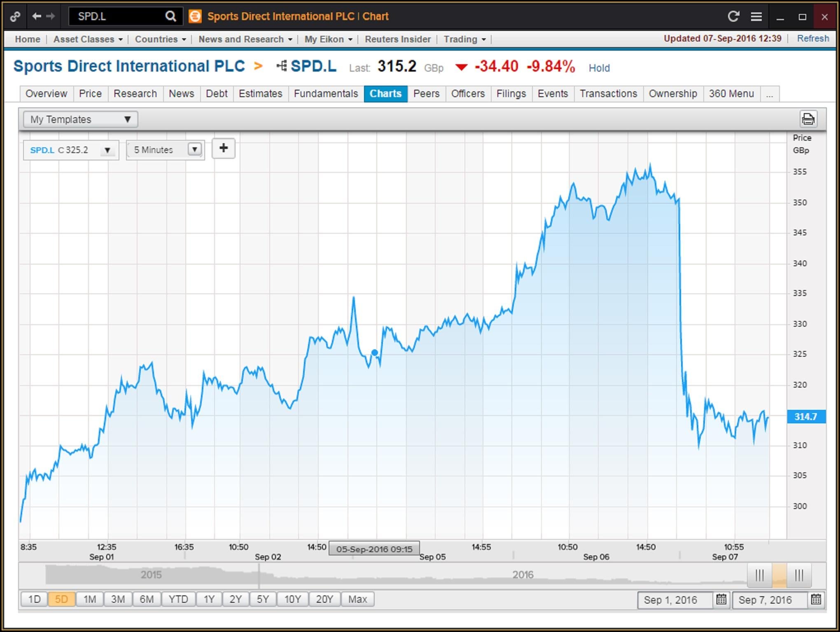
Task: Expand the Trading menu
Action: click(x=464, y=39)
